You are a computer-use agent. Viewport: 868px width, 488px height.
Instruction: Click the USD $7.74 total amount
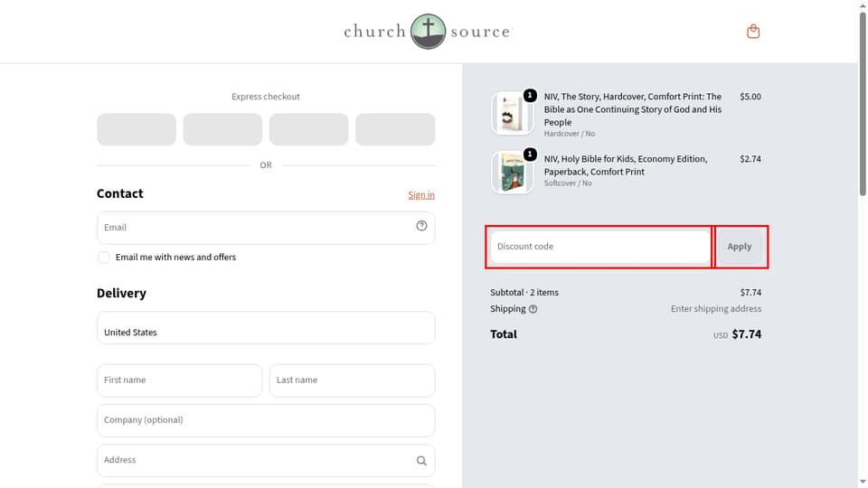point(737,334)
